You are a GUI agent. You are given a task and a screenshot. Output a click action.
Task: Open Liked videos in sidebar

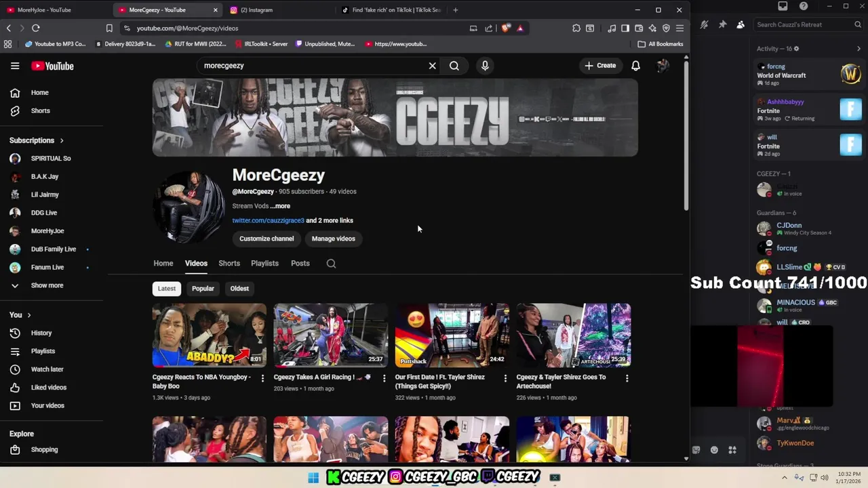point(49,387)
